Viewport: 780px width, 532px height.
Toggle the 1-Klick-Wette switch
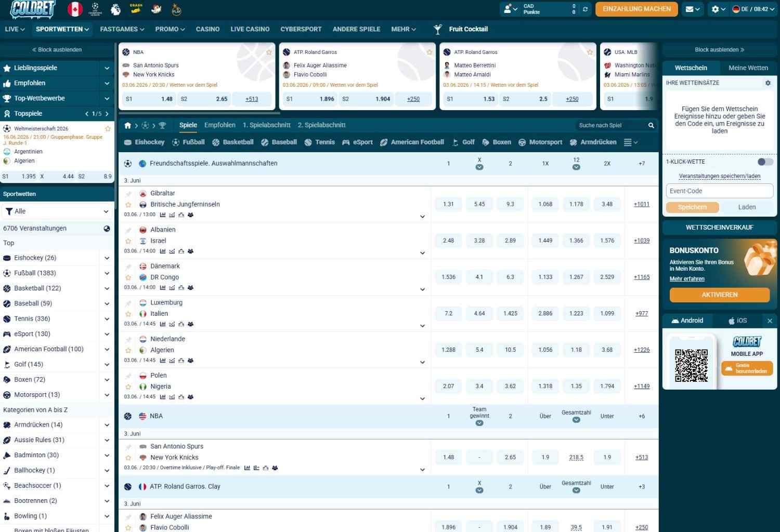coord(765,162)
